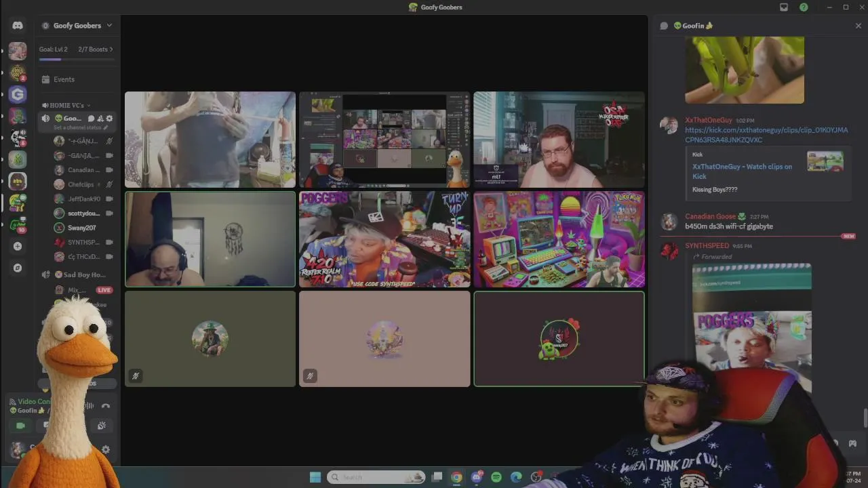Toggle noise suppression waveform icon
Screen dimensions: 868x488
(x=89, y=406)
